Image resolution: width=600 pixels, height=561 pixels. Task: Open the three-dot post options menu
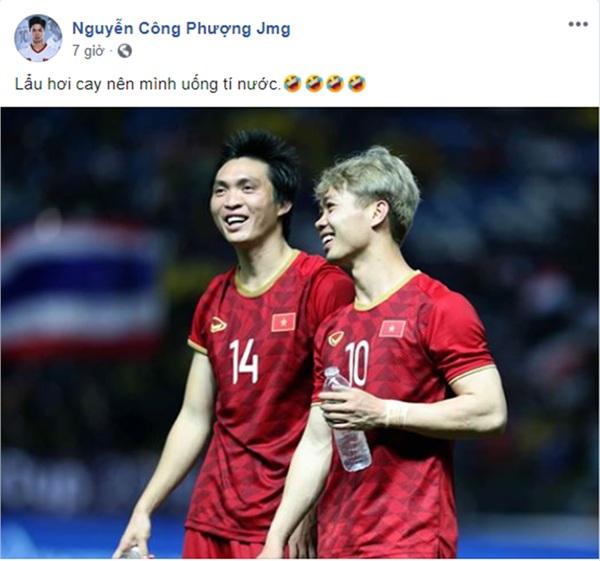point(578,24)
